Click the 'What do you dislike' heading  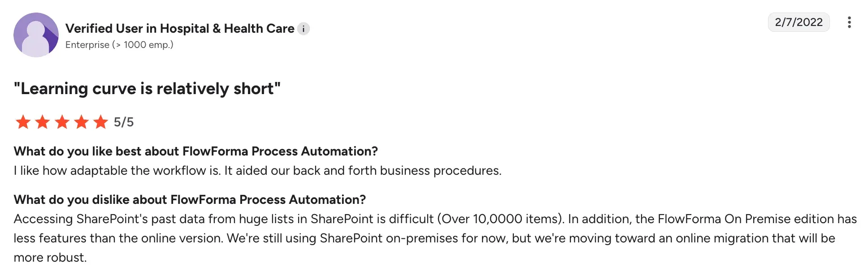tap(190, 200)
